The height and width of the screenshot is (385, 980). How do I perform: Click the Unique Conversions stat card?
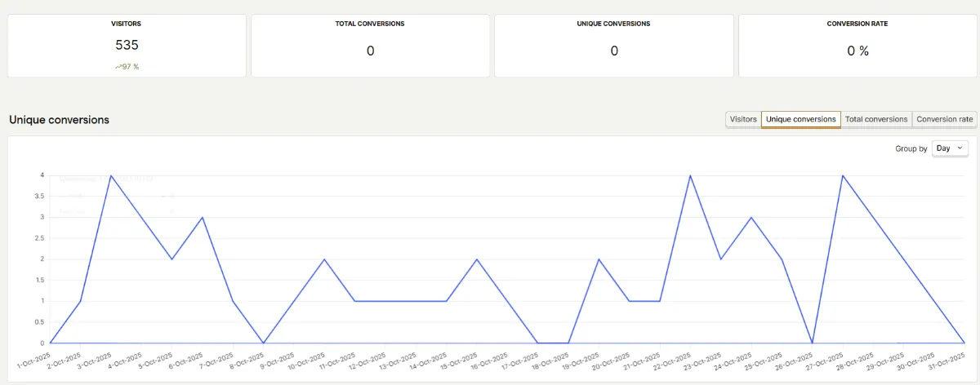pos(614,46)
